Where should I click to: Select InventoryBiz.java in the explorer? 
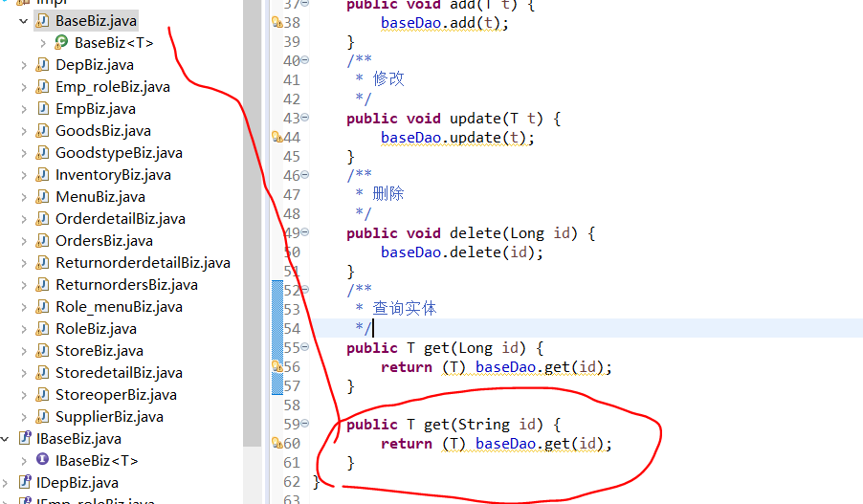(114, 175)
